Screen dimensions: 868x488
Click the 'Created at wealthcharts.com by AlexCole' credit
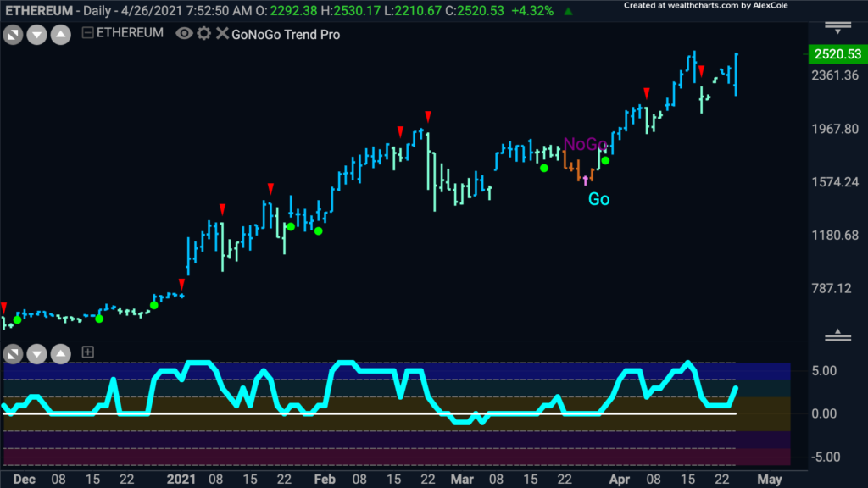[706, 6]
